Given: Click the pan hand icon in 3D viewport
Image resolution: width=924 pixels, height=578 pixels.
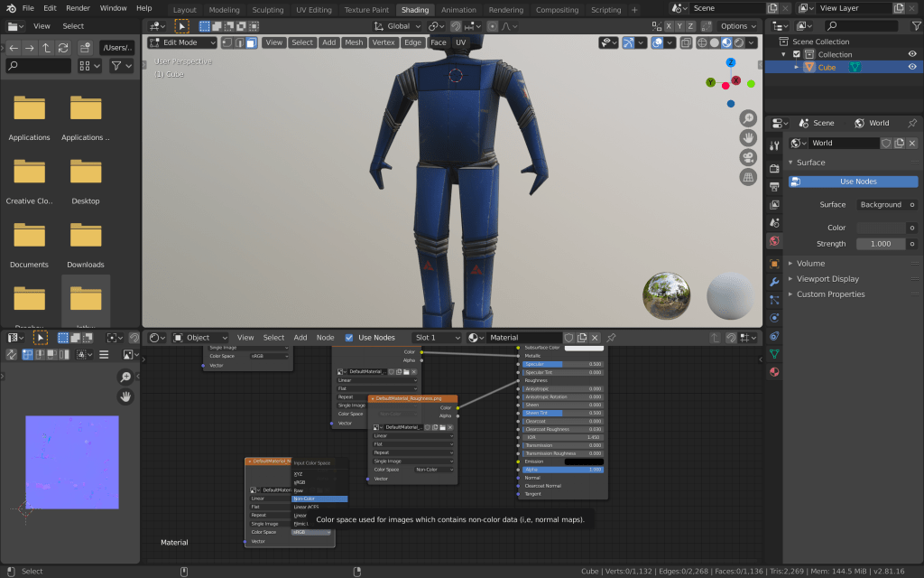Looking at the screenshot, I should click(x=748, y=137).
